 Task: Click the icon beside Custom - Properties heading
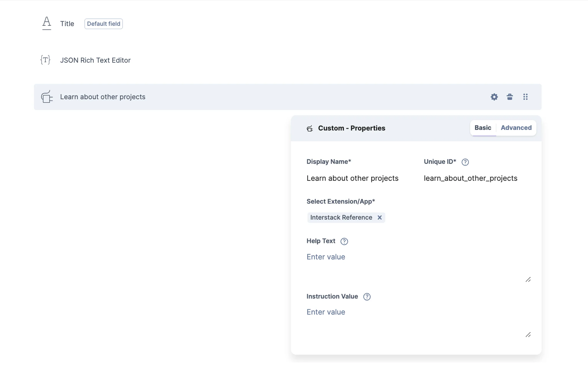coord(310,128)
